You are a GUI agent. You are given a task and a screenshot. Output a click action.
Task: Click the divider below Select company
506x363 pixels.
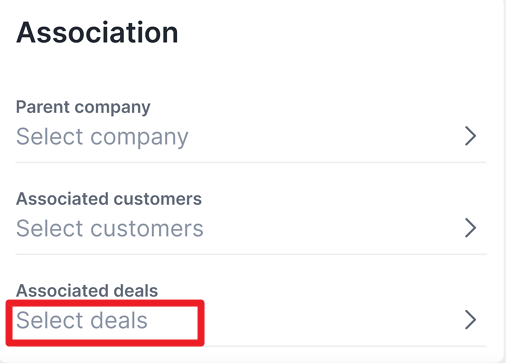click(x=251, y=163)
